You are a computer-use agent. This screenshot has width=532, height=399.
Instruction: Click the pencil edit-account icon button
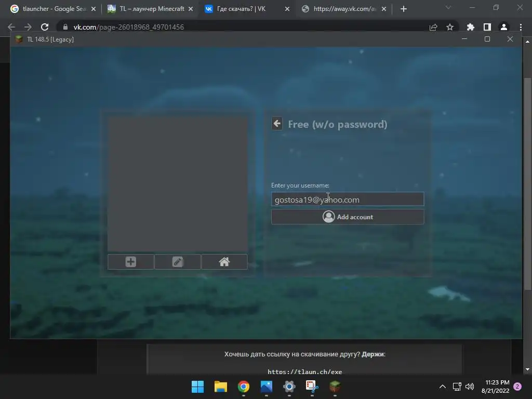click(x=178, y=262)
